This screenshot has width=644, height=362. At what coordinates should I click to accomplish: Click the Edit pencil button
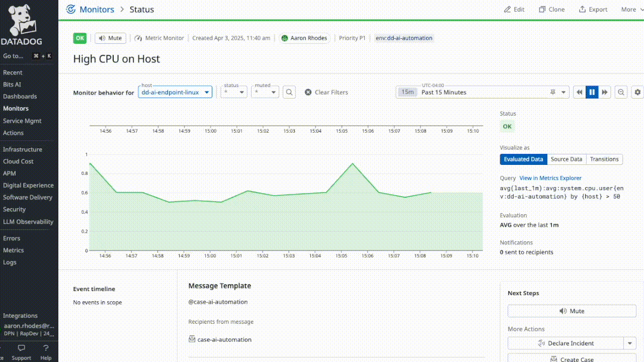[514, 10]
